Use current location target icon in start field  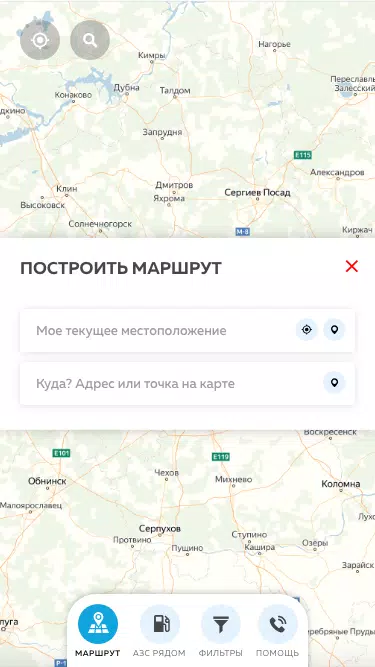point(307,330)
